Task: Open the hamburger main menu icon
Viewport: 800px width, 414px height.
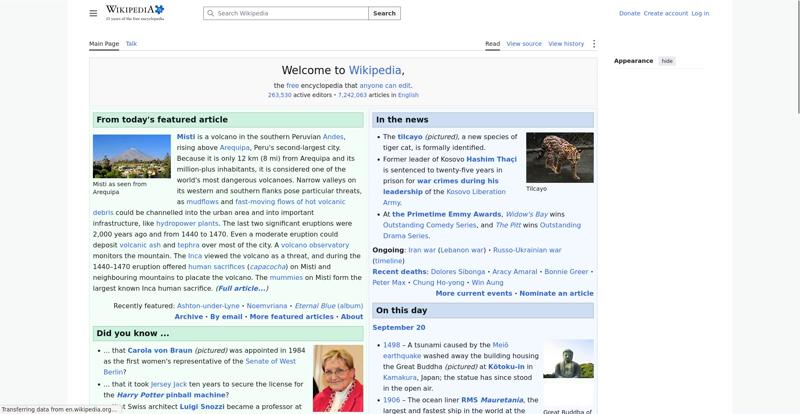Action: [x=93, y=13]
